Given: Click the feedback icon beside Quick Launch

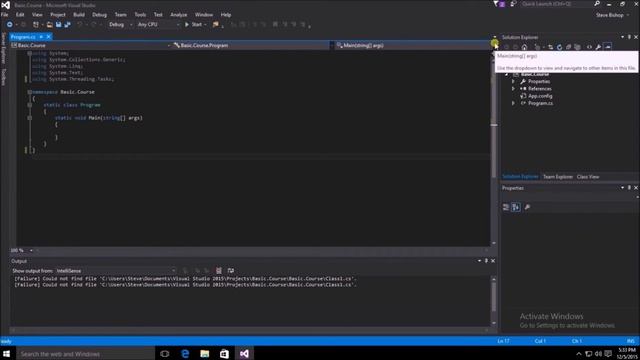Looking at the screenshot, I should pos(513,4).
